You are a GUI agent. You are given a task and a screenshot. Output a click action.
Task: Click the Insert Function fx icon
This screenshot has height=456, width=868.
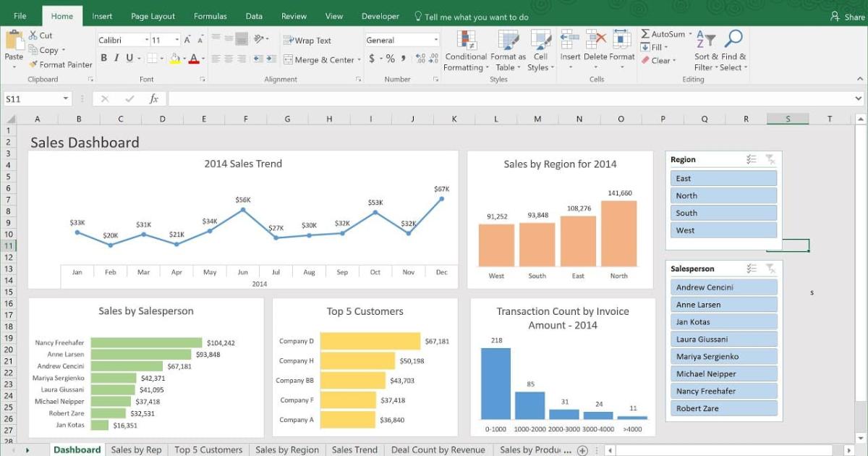pos(153,99)
